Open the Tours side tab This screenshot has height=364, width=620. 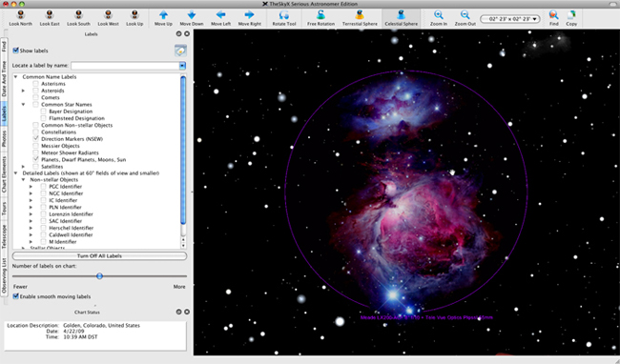point(4,208)
